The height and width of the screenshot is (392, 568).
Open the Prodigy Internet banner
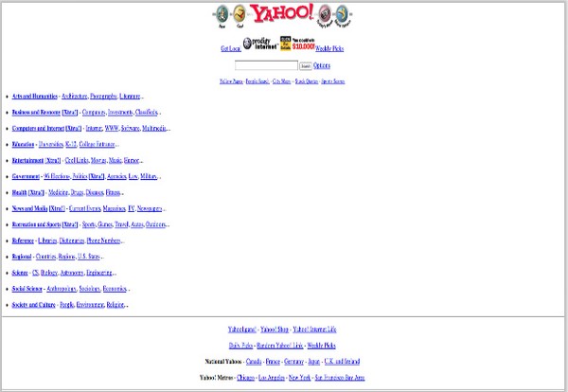click(x=262, y=44)
